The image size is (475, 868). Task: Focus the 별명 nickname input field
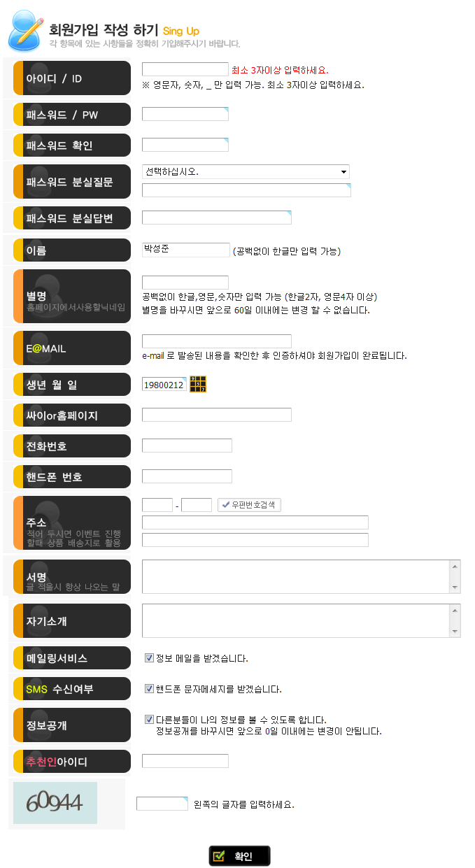coord(185,283)
